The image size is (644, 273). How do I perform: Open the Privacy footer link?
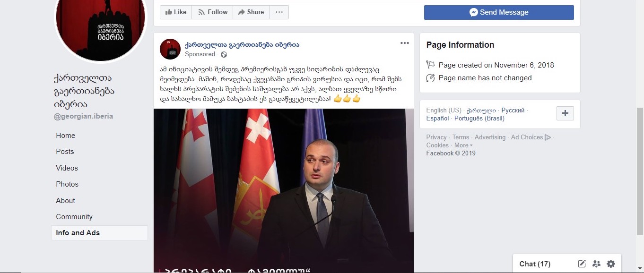click(436, 137)
